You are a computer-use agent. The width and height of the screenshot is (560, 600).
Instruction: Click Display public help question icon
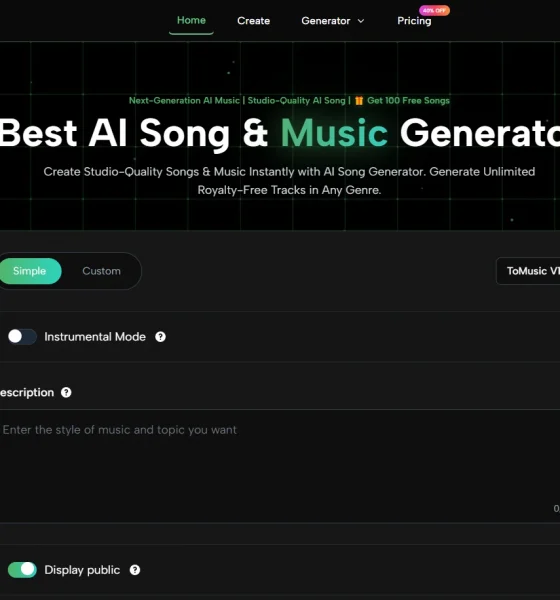[135, 570]
